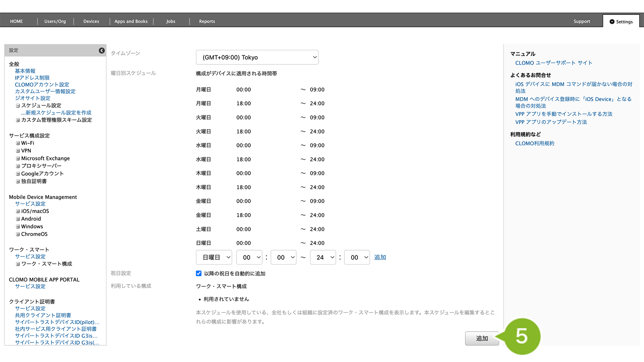Viewport: 644px width, 362px height.
Task: Expand the iOS/macOS tree node
Action: pyautogui.click(x=18, y=211)
